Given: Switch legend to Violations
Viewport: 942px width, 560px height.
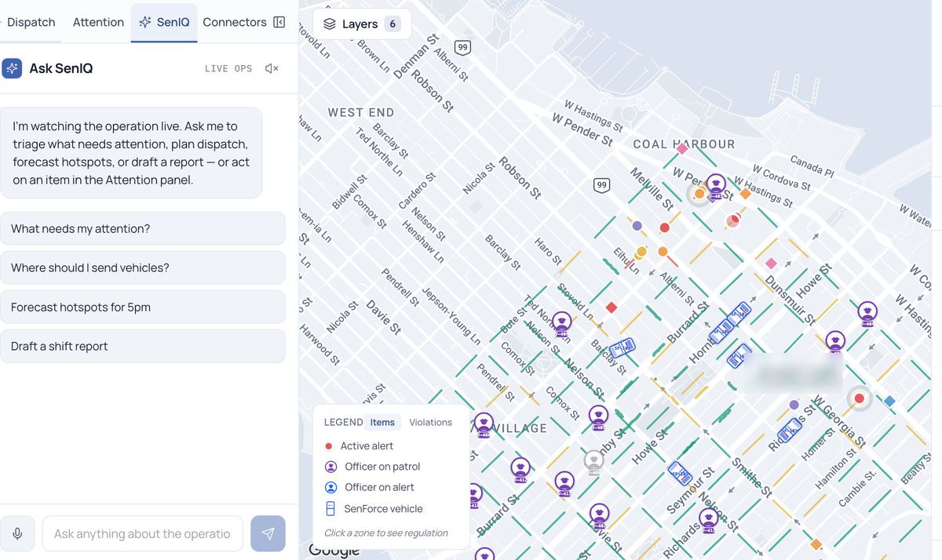Looking at the screenshot, I should [430, 422].
